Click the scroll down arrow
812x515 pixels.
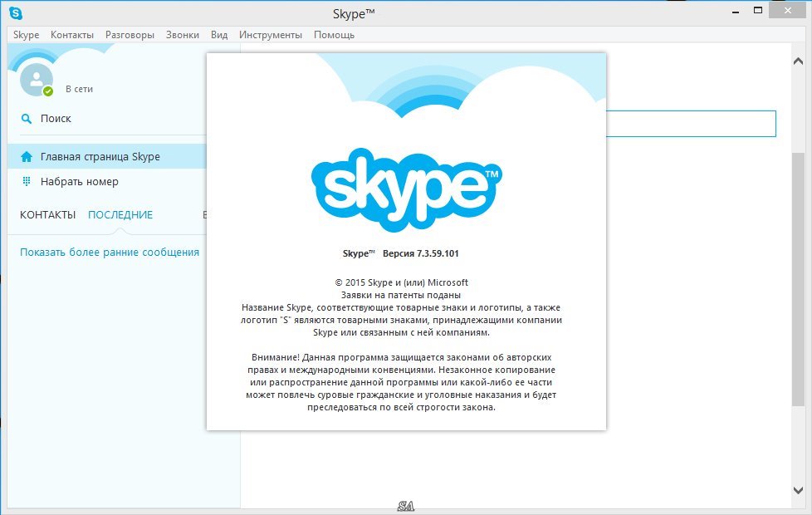pos(798,489)
